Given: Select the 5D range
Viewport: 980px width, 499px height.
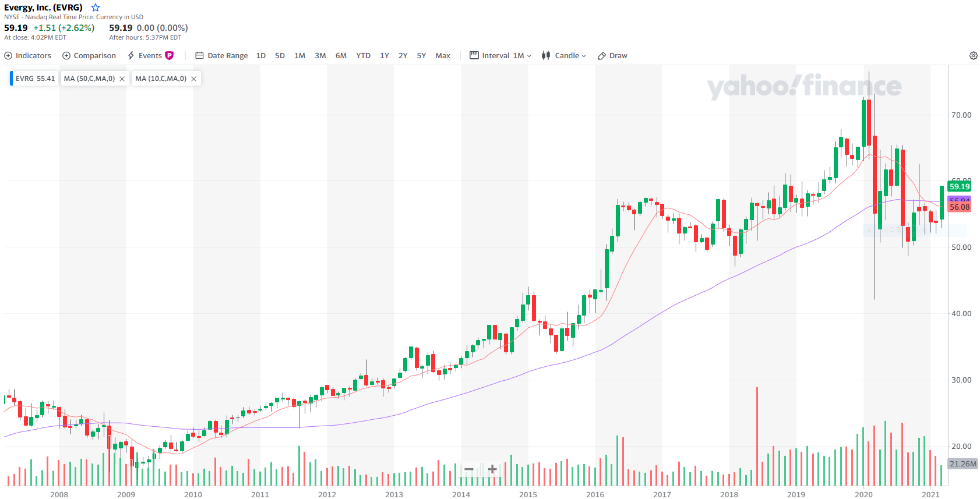Looking at the screenshot, I should click(x=280, y=56).
